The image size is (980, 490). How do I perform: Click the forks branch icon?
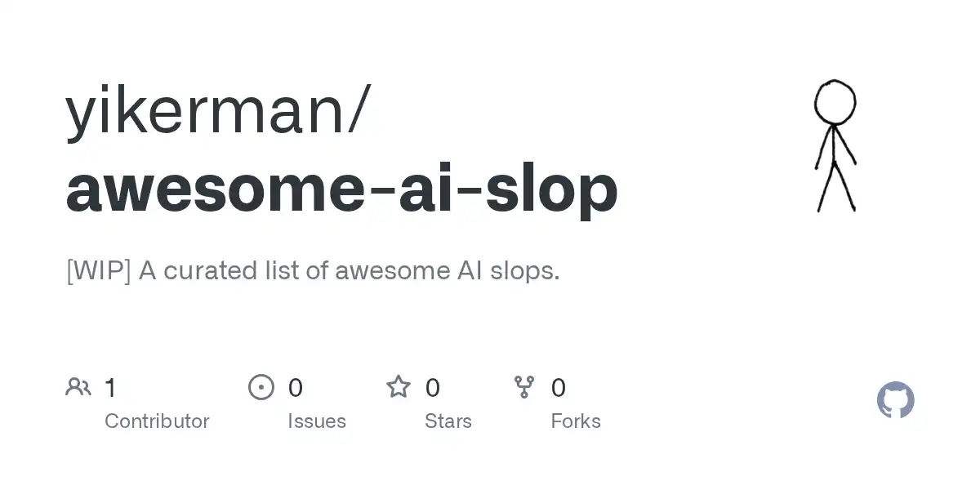pos(524,387)
